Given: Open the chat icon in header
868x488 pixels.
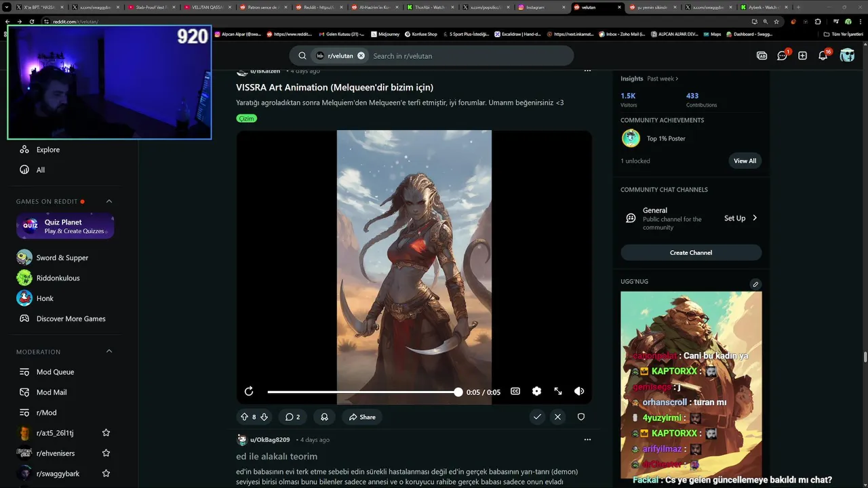Looking at the screenshot, I should click(783, 56).
